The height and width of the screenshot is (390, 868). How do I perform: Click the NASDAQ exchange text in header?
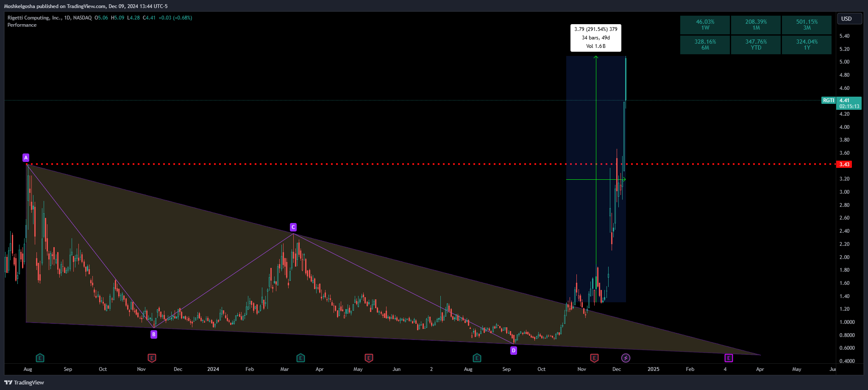[82, 18]
